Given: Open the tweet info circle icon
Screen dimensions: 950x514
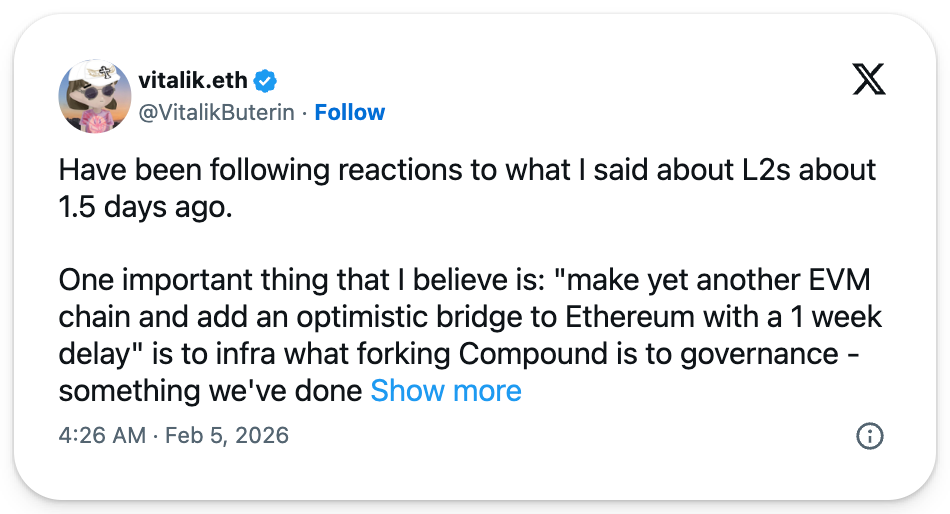Looking at the screenshot, I should (870, 435).
